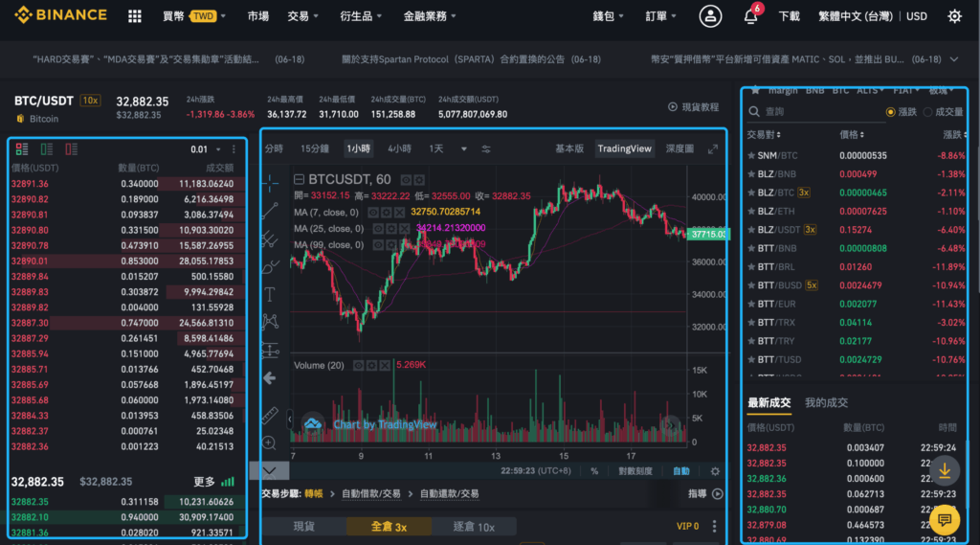Image resolution: width=980 pixels, height=545 pixels.
Task: Collapse the BTCUSDT legend box
Action: tap(299, 179)
